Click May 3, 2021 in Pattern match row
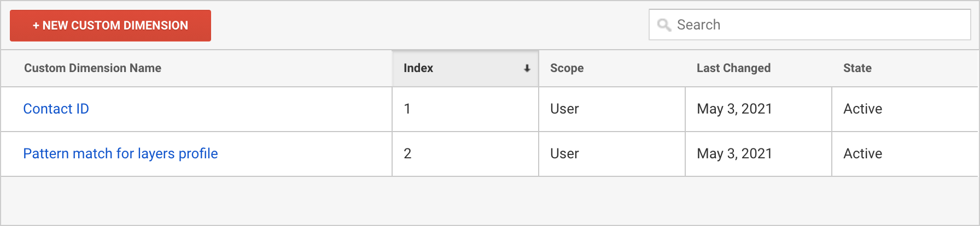Viewport: 980px width, 226px height. 734,153
